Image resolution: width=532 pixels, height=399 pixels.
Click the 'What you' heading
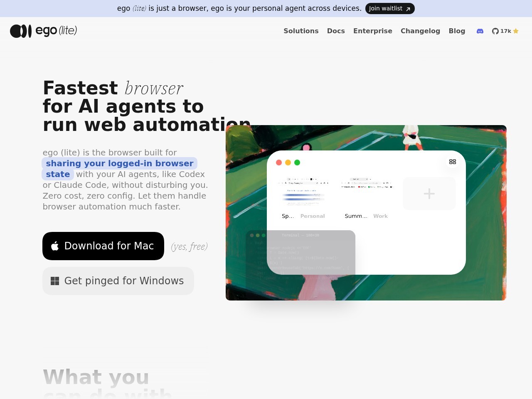96,377
